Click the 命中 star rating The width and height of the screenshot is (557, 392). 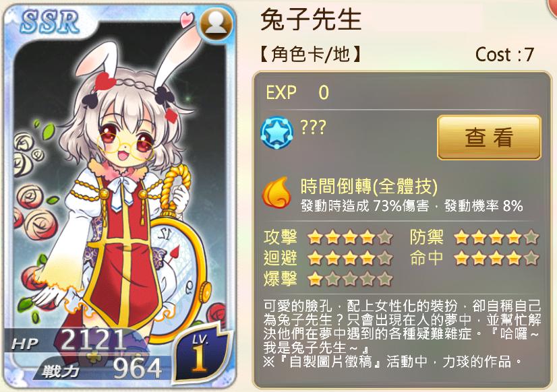(x=496, y=258)
